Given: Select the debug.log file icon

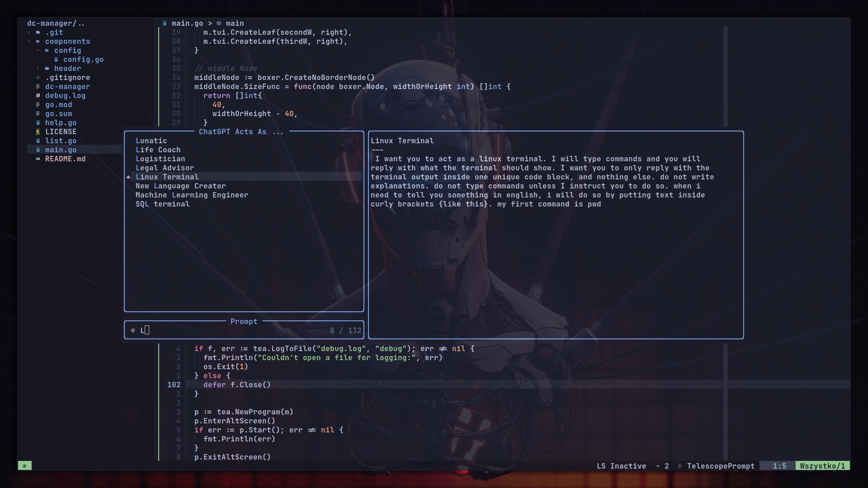Looking at the screenshot, I should click(38, 95).
